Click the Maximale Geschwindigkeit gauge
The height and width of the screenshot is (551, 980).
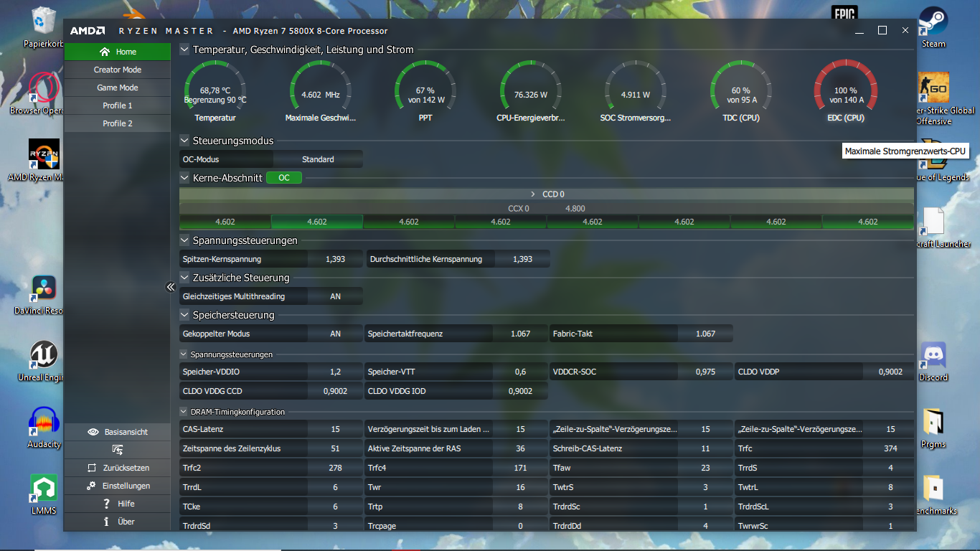[321, 91]
